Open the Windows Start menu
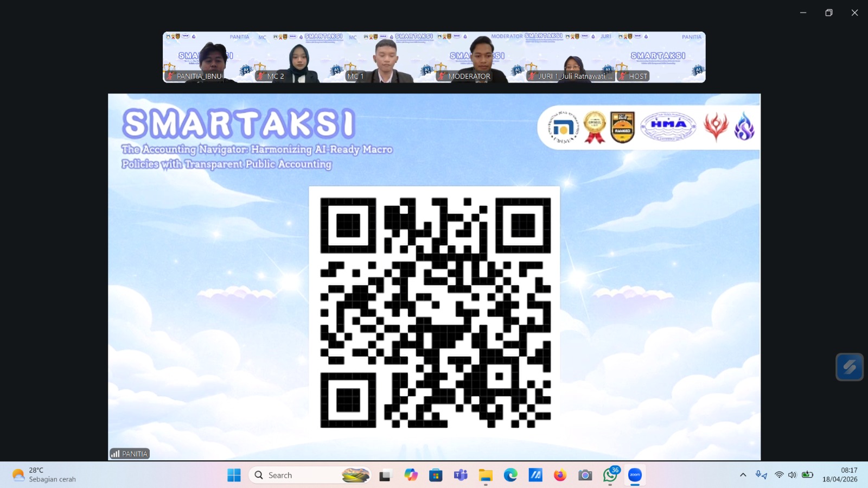The width and height of the screenshot is (868, 488). (234, 475)
